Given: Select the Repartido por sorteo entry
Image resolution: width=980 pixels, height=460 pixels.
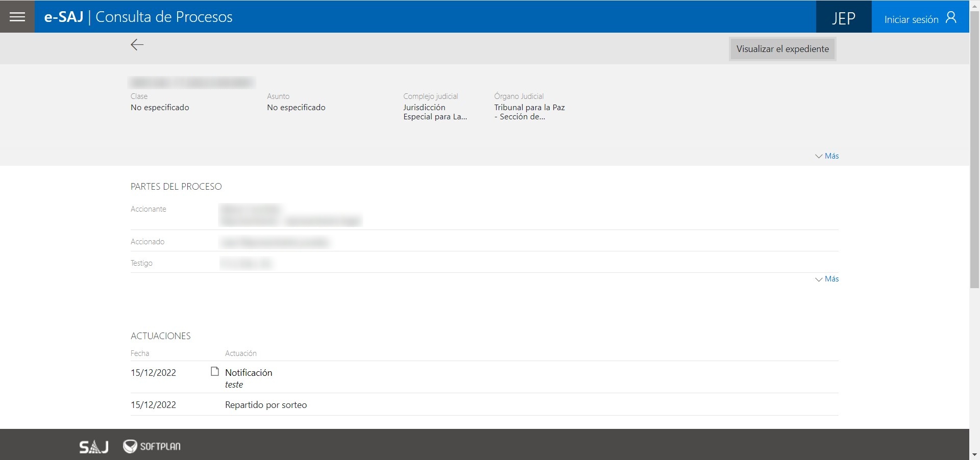Looking at the screenshot, I should [266, 405].
